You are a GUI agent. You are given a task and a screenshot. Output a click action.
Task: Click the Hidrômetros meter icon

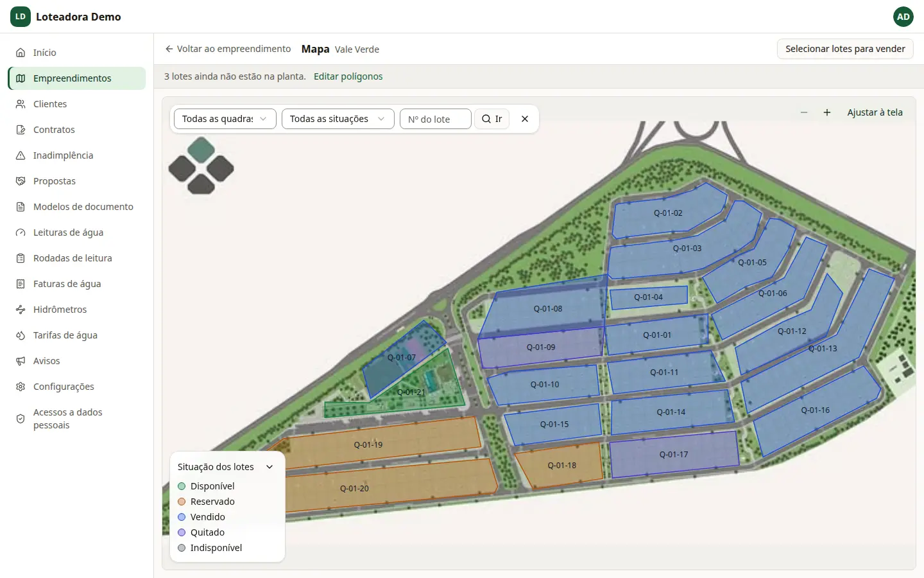(x=21, y=310)
